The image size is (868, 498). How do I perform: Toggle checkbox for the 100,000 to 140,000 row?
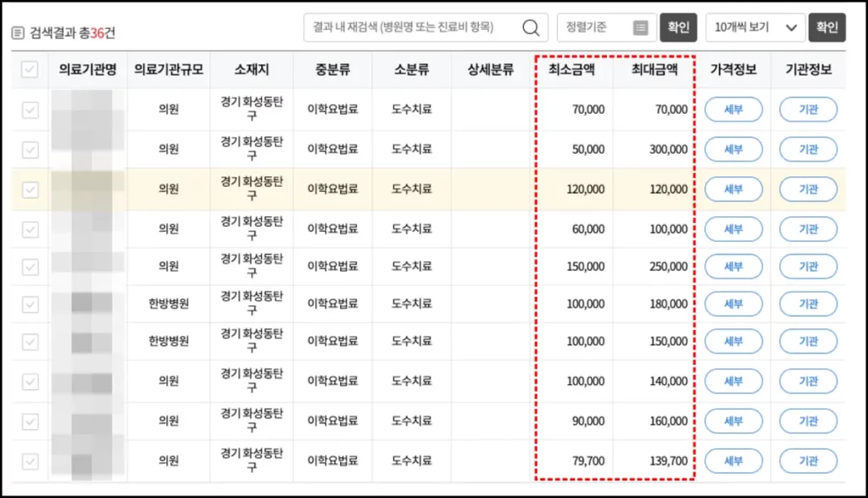click(x=30, y=382)
